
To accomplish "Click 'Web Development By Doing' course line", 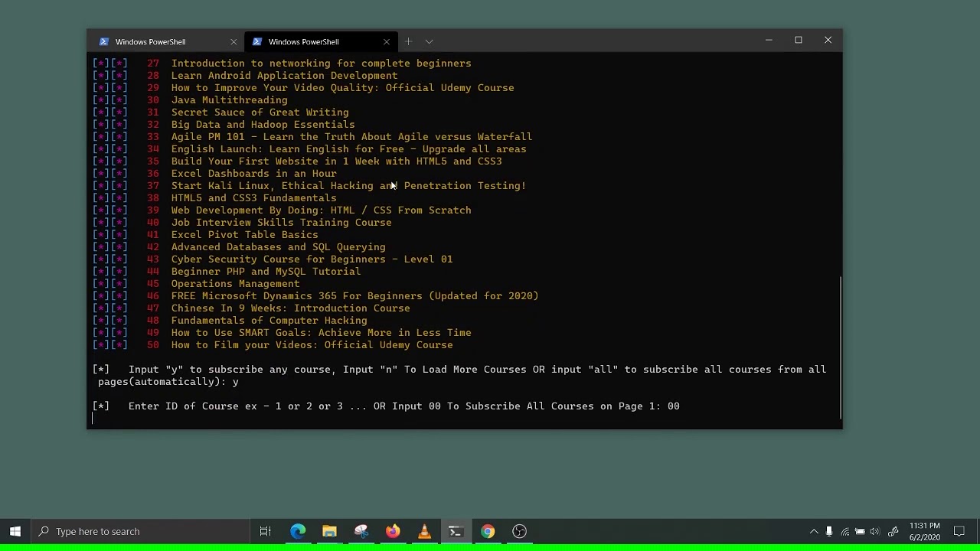I will (321, 210).
